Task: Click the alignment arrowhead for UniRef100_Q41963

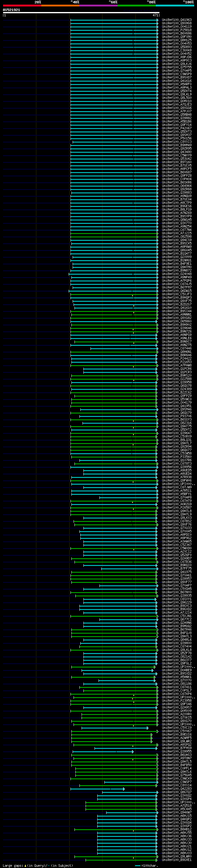Action: (157, 20)
